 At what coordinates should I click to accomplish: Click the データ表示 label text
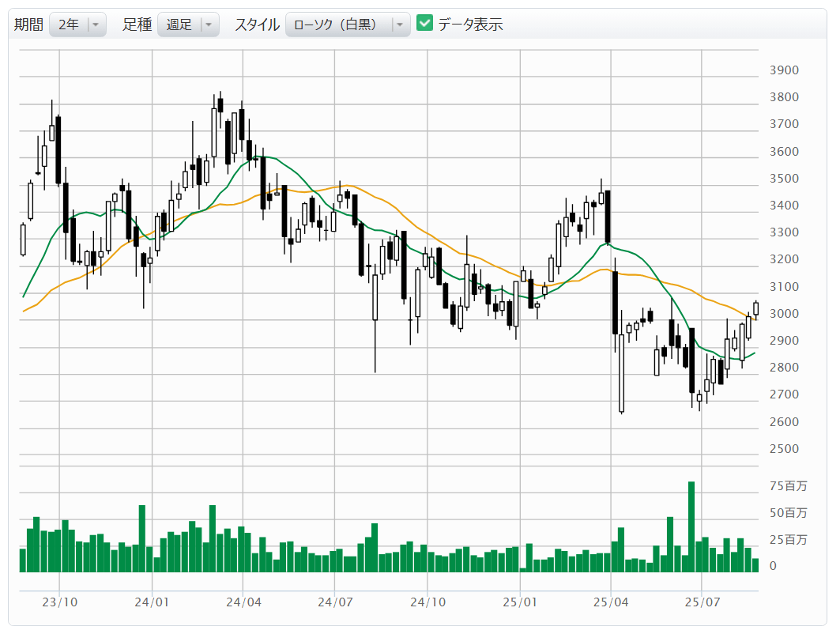(x=471, y=25)
